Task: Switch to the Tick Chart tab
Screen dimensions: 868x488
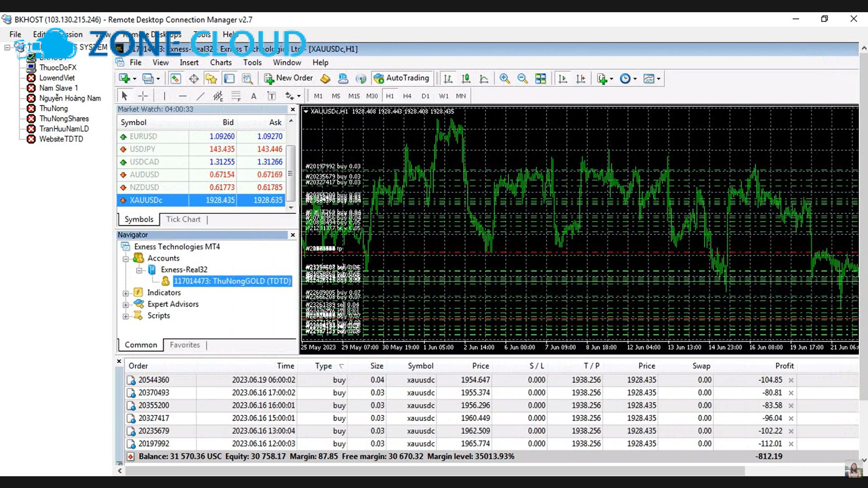Action: pyautogui.click(x=183, y=219)
